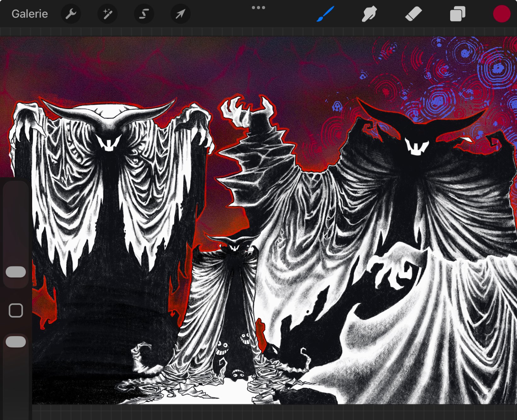This screenshot has width=517, height=420.
Task: Select the Brush tool
Action: point(325,14)
